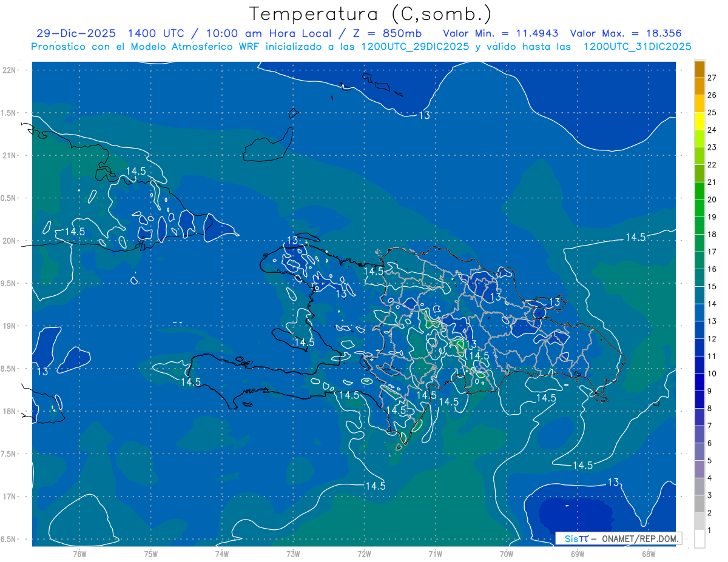
Task: Click the 'SisTT' logo text
Action: pos(577,538)
